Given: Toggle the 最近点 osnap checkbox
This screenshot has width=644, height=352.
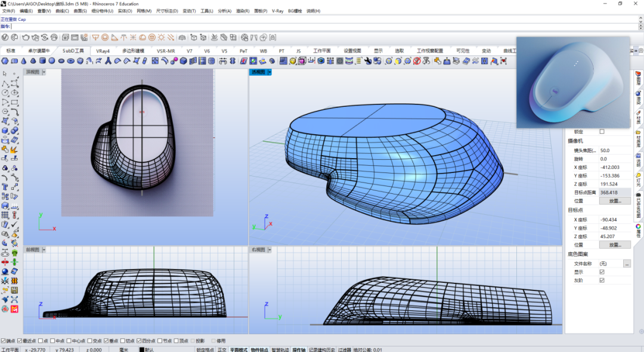Looking at the screenshot, I should click(x=20, y=341).
